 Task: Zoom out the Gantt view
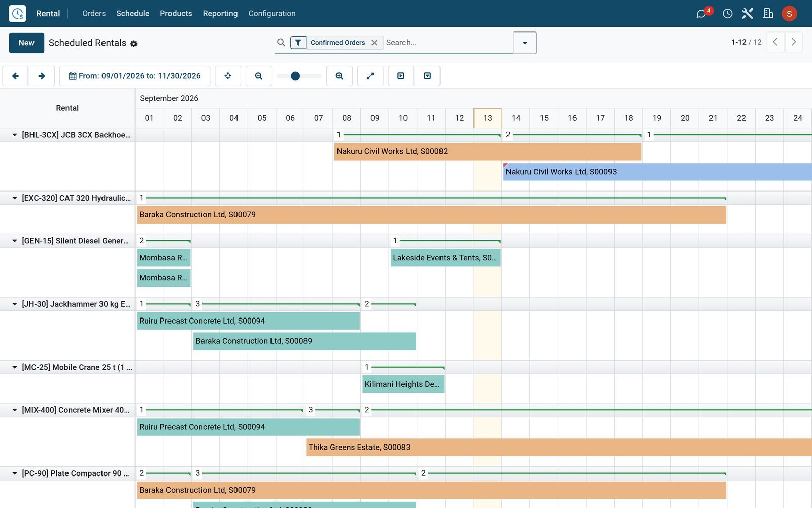click(x=259, y=76)
